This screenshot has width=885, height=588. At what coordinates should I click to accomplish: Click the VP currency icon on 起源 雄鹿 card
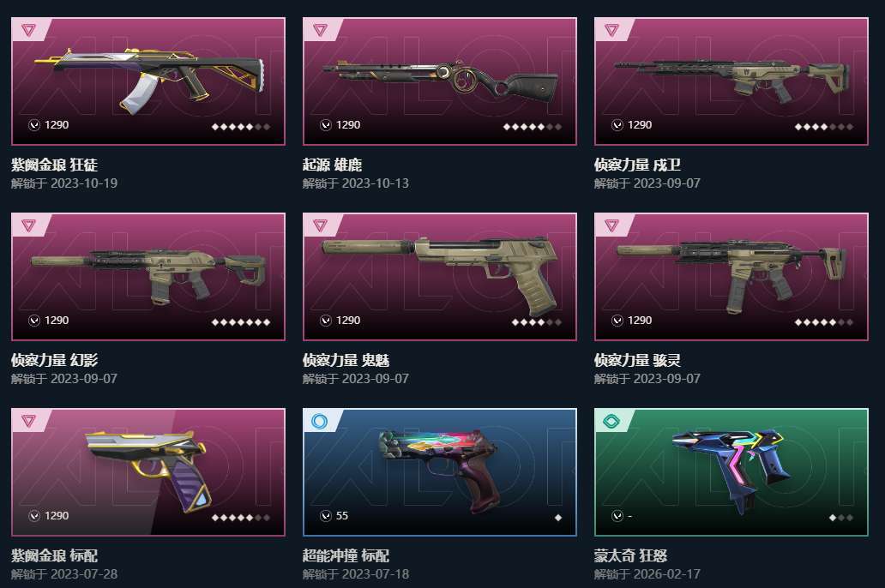tap(326, 124)
